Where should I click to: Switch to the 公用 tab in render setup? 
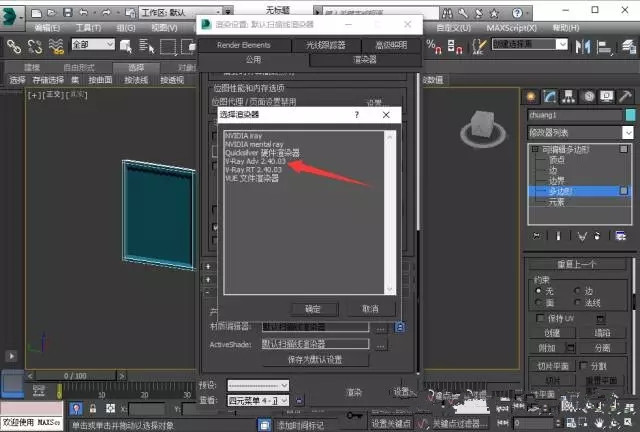[x=253, y=60]
